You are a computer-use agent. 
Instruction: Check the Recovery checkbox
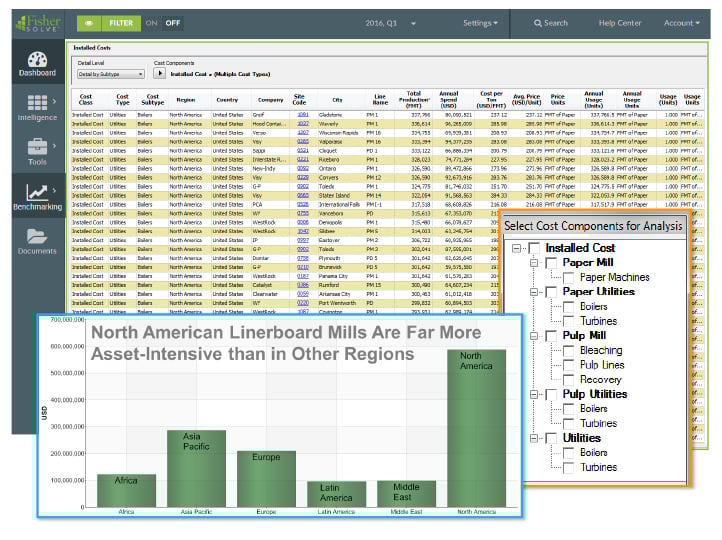568,380
